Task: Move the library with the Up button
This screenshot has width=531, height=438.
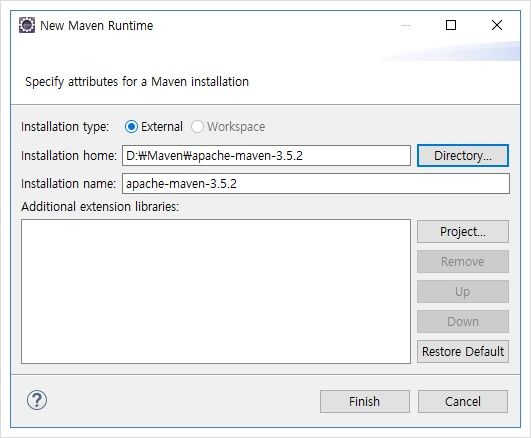Action: [x=463, y=291]
